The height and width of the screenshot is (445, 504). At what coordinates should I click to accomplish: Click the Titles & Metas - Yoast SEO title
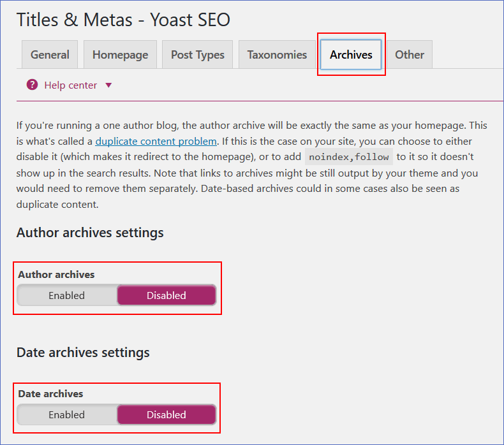click(x=123, y=20)
